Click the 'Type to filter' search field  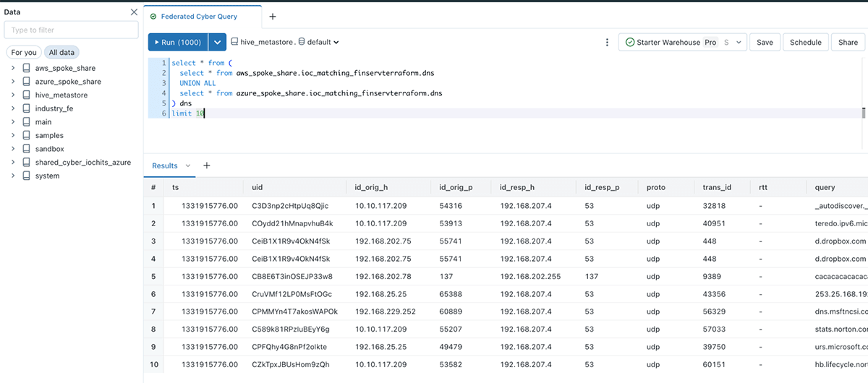click(71, 30)
